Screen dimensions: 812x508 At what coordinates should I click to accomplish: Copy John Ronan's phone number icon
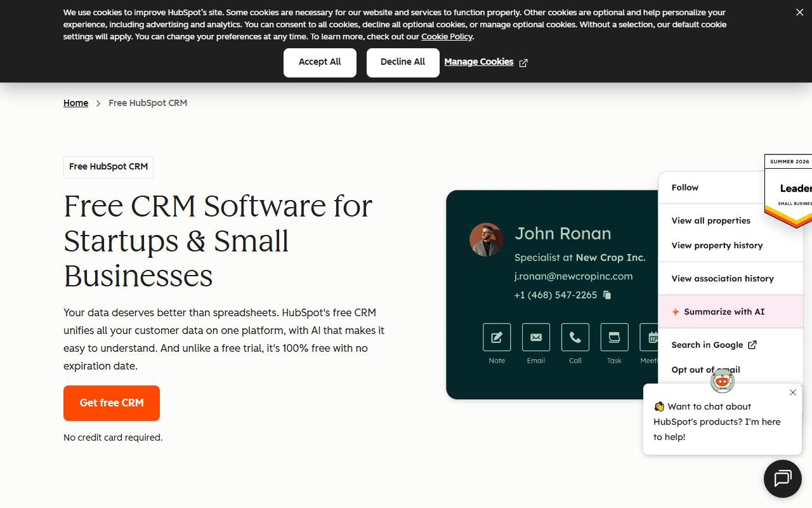(607, 295)
